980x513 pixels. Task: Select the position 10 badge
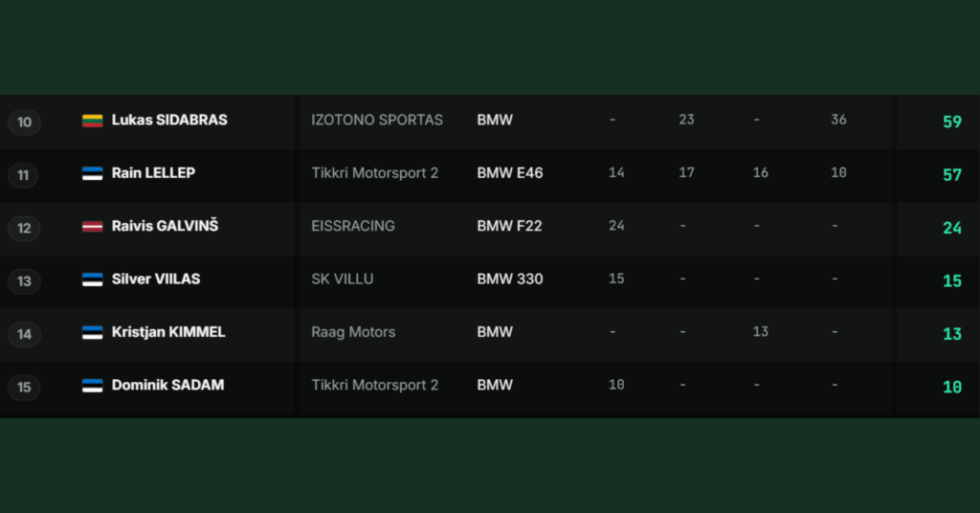click(24, 123)
